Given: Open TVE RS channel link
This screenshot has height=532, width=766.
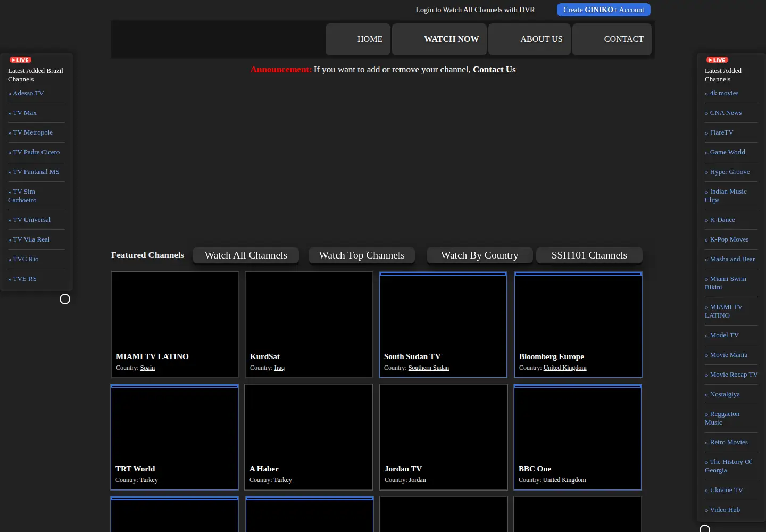Looking at the screenshot, I should point(22,279).
